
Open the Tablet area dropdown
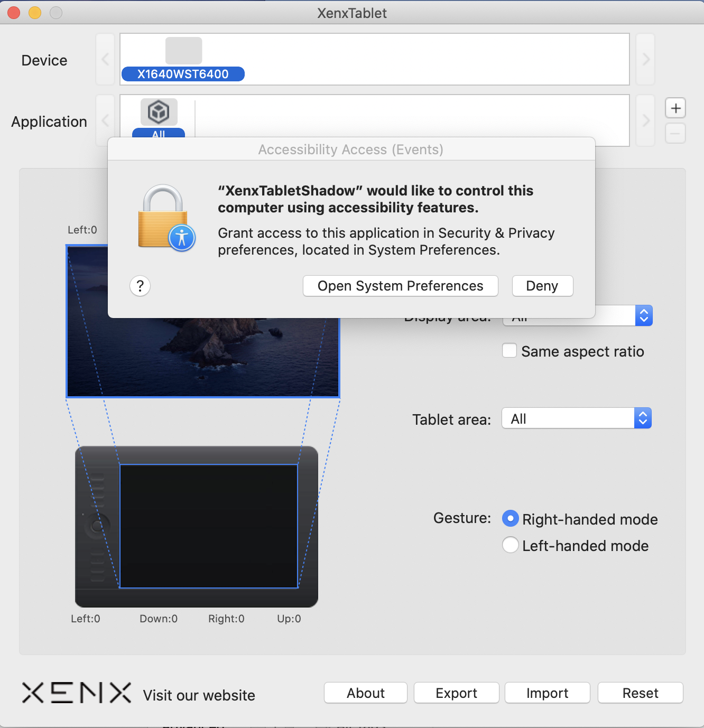[576, 418]
